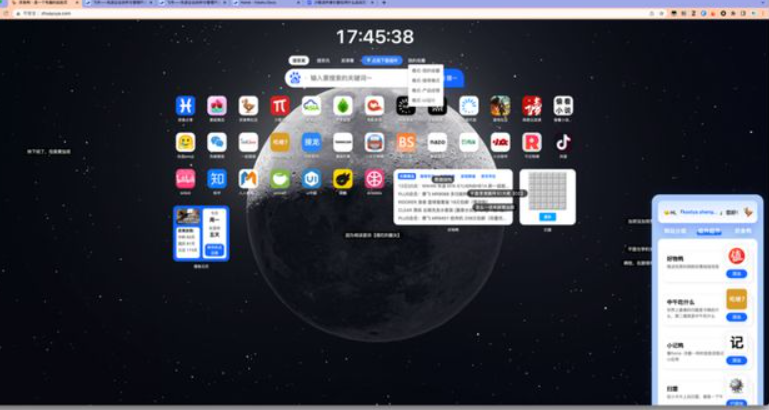The width and height of the screenshot is (769, 410).
Task: Bookmark this page with the star icon
Action: click(661, 13)
